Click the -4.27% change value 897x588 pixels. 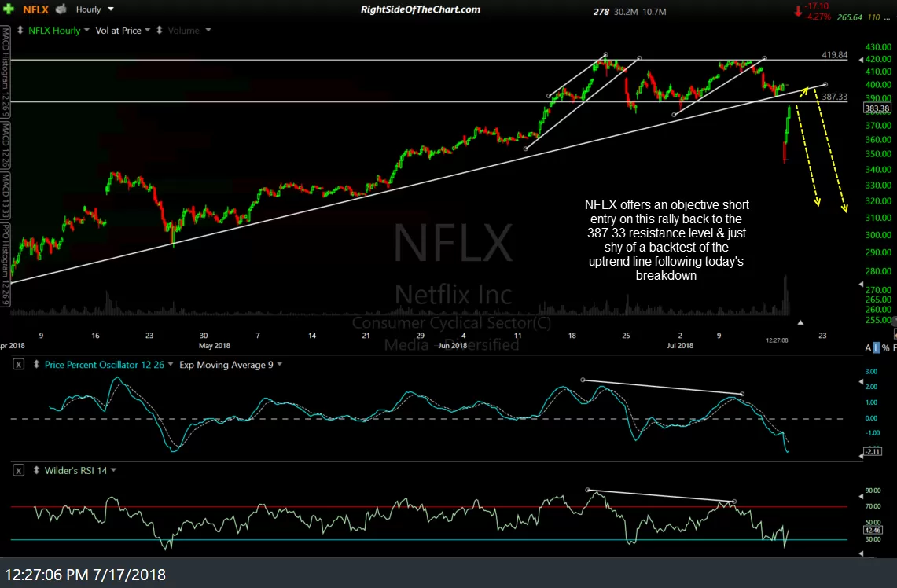pyautogui.click(x=818, y=17)
